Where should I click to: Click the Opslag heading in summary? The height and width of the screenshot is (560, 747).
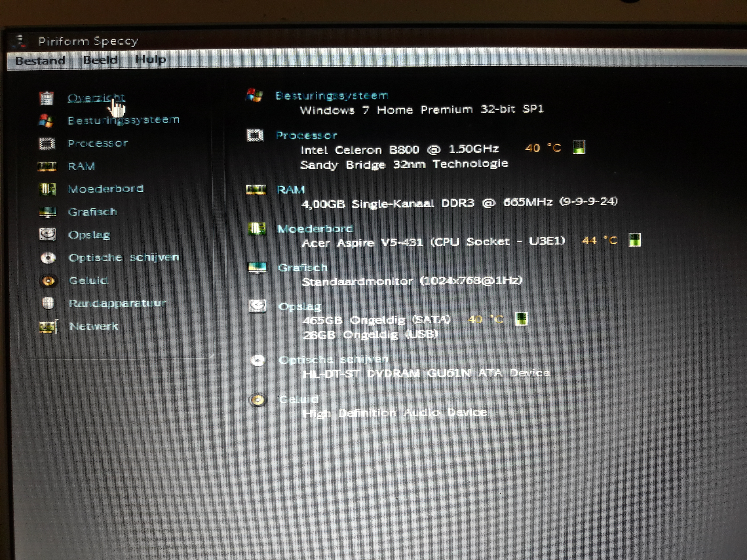coord(299,306)
